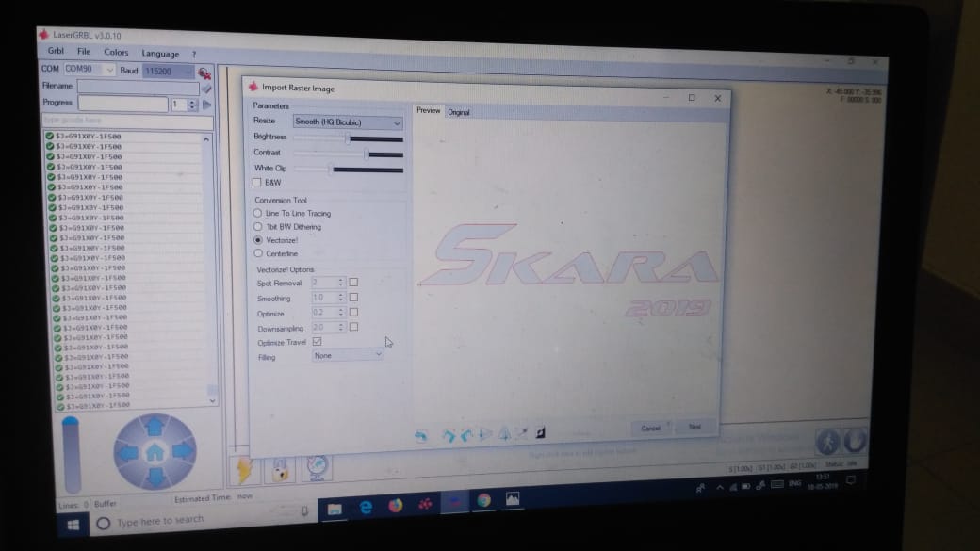
Task: Click the Contrast slider
Action: 348,154
